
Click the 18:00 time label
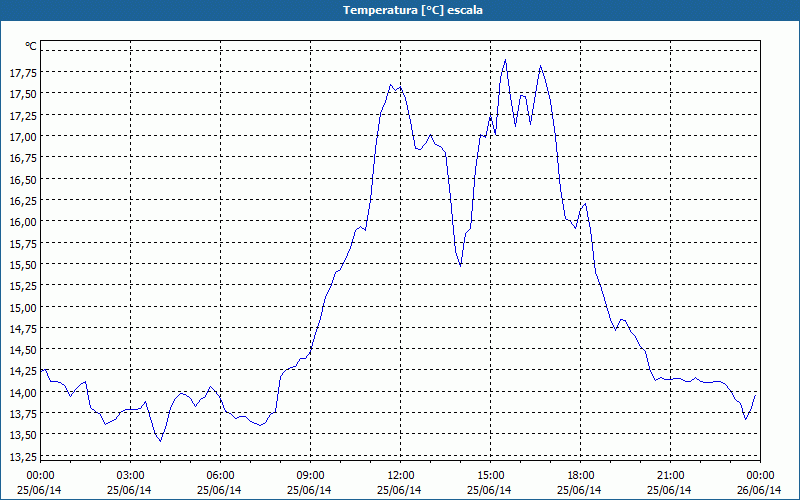580,476
